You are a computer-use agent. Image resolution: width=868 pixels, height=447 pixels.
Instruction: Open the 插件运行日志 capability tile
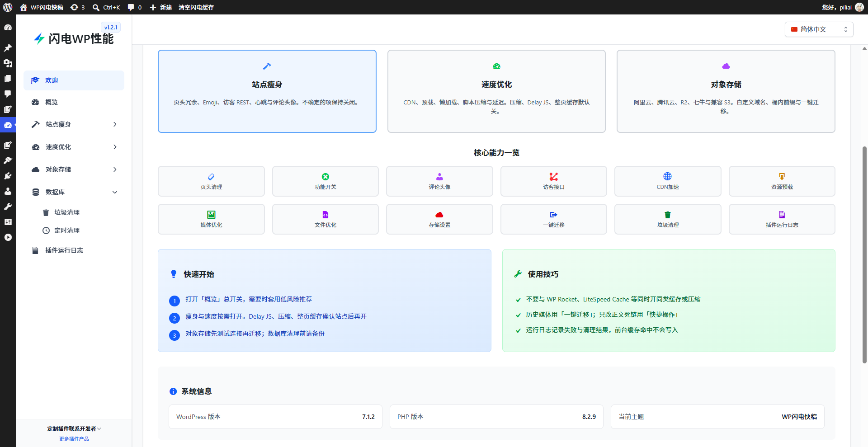coord(782,219)
